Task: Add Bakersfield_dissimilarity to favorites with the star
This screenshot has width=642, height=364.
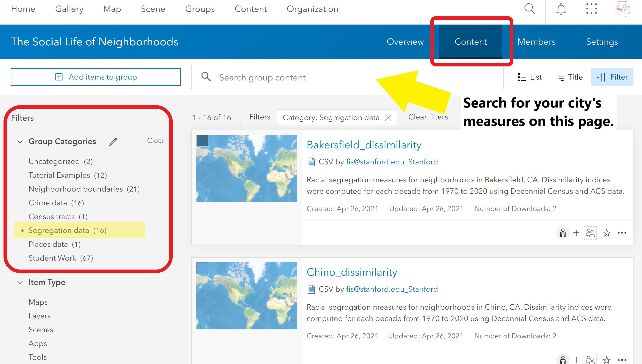Action: coord(606,233)
